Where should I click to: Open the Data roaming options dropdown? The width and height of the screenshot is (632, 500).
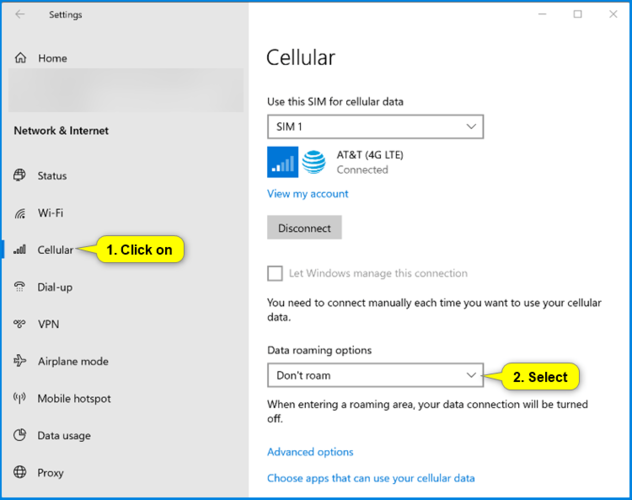coord(375,375)
